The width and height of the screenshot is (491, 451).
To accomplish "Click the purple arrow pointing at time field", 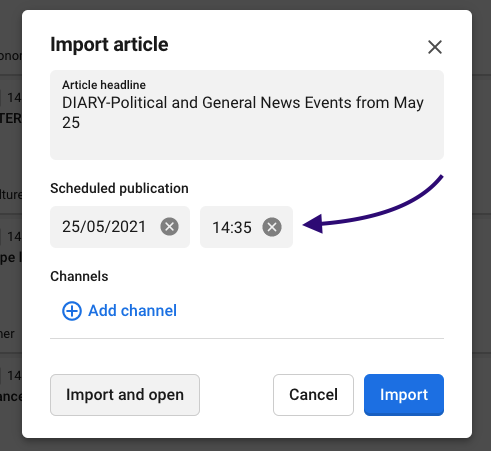I will pyautogui.click(x=373, y=204).
